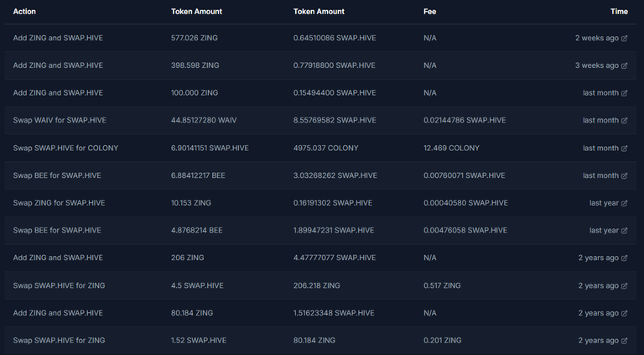Select the Swap SWAP.HIVE for COLONY row
The height and width of the screenshot is (355, 644).
point(320,148)
